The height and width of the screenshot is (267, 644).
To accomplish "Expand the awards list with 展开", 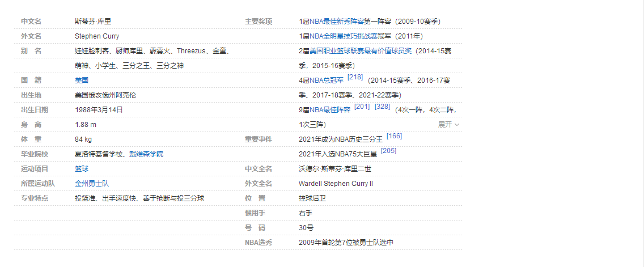I will point(448,125).
